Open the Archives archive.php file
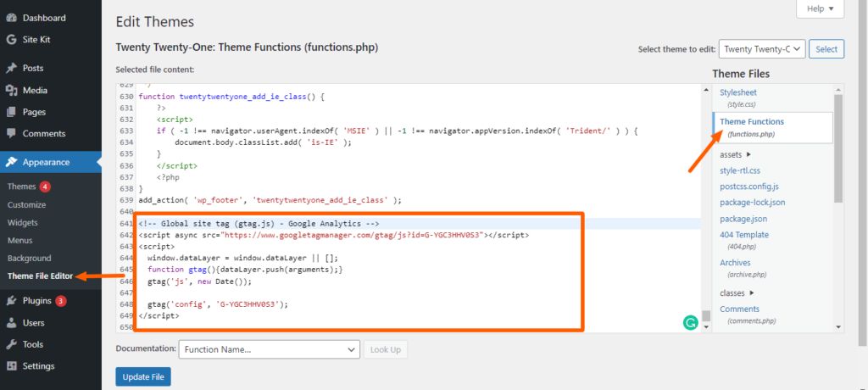The width and height of the screenshot is (868, 390). tap(735, 263)
